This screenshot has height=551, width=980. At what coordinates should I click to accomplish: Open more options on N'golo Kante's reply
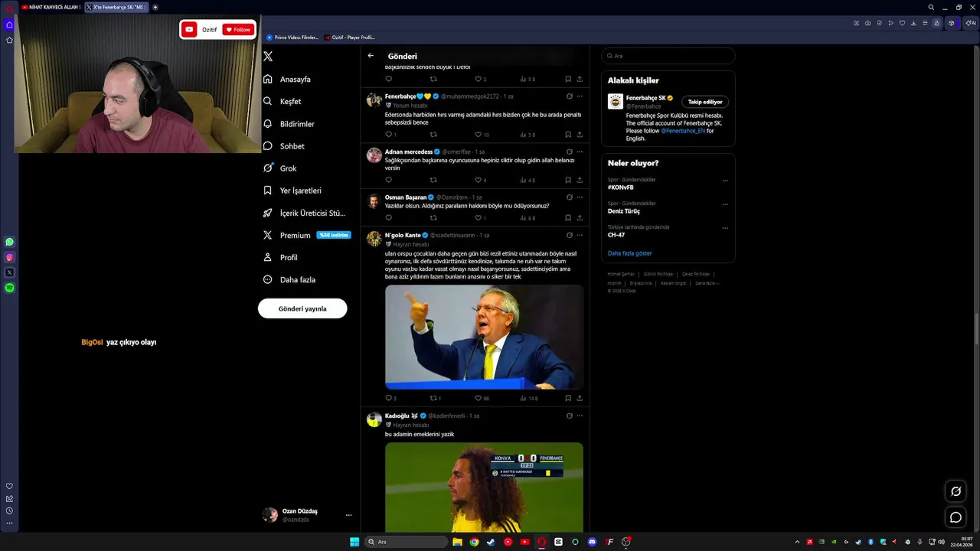580,235
